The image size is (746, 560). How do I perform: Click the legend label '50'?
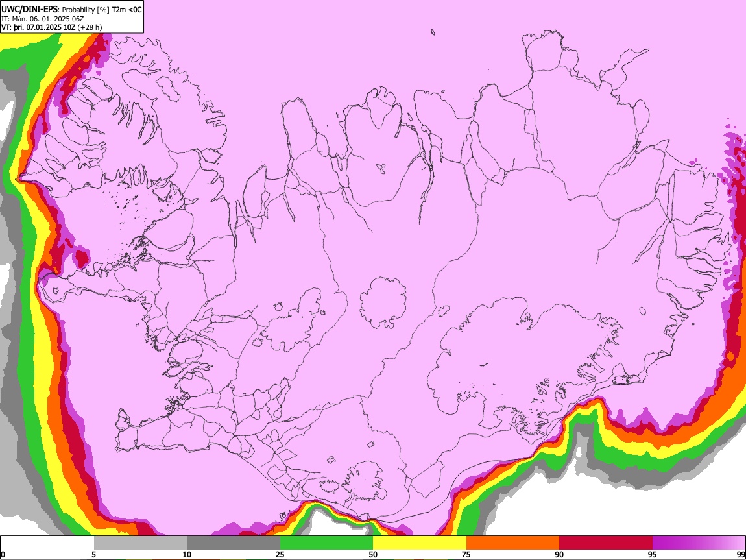373,555
